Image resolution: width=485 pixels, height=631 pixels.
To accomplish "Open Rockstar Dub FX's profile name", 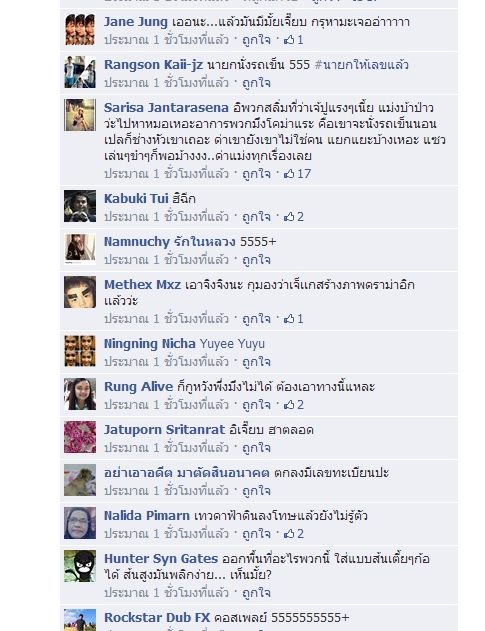I will [157, 618].
